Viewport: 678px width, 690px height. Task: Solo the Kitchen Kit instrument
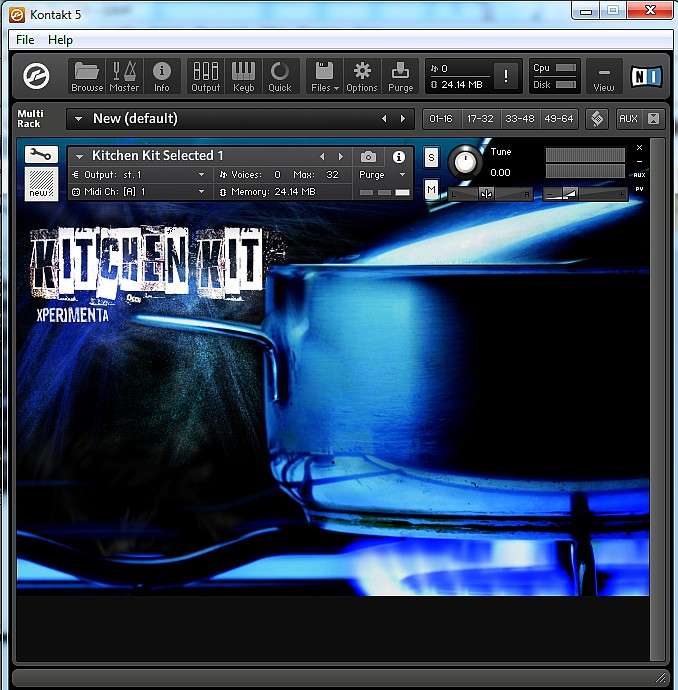[431, 158]
